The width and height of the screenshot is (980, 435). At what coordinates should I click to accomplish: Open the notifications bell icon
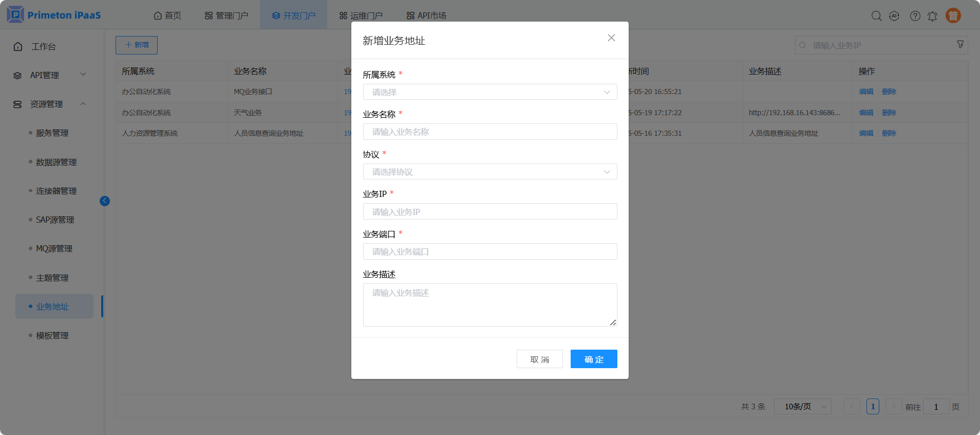click(x=932, y=16)
